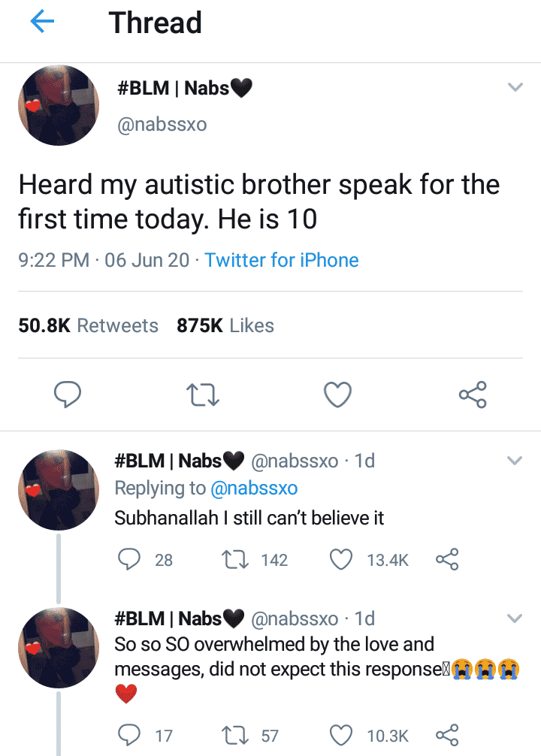Like the overwhelmed by love tweet

[x=342, y=735]
